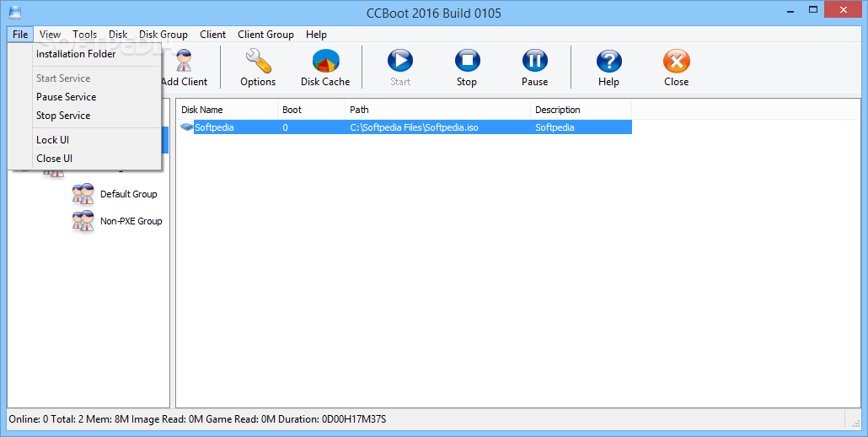Click the Softpedia disk drive icon
The image size is (868, 437).
coord(186,127)
